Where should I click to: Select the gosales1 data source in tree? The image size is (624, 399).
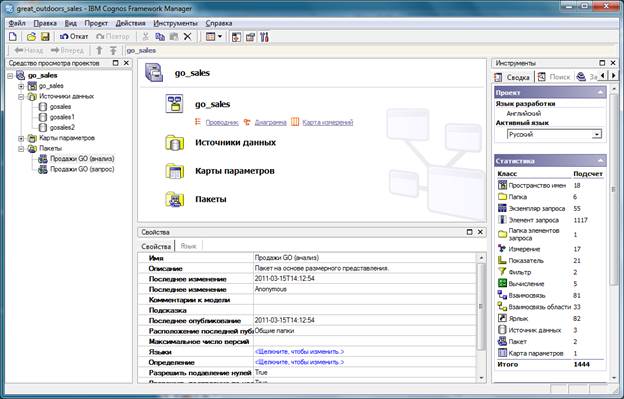[x=62, y=117]
